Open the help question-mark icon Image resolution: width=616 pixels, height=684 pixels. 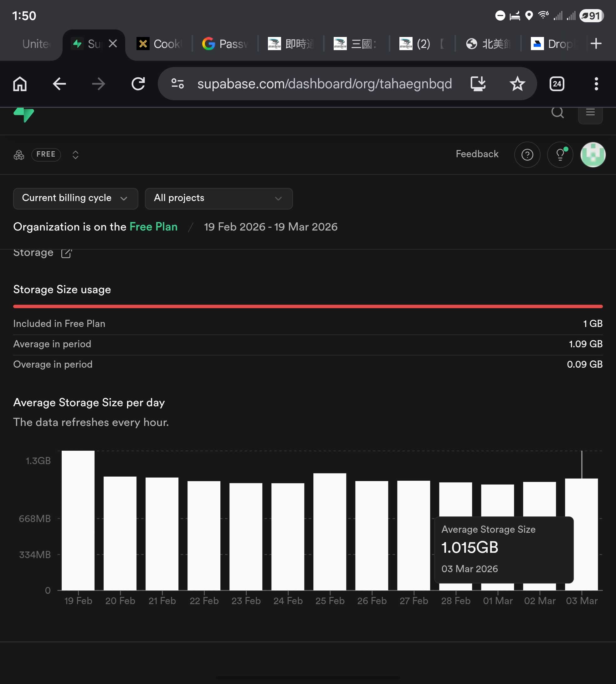point(527,155)
